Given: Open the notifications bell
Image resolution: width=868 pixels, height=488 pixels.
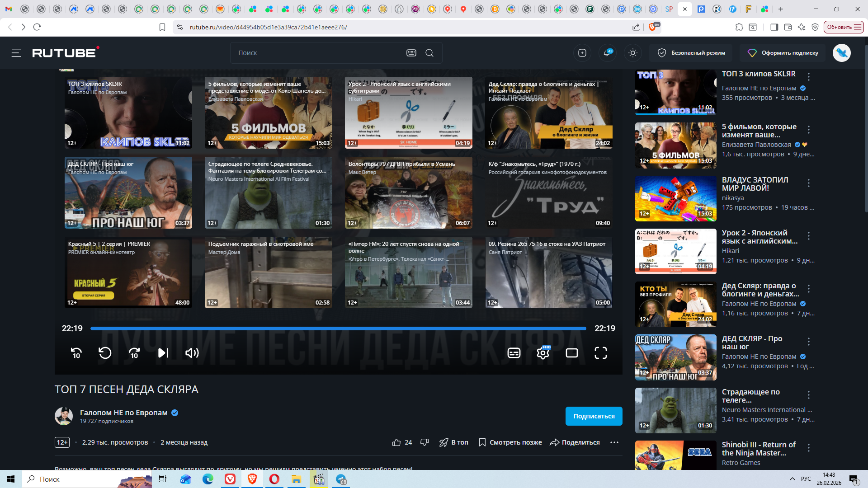Looking at the screenshot, I should coord(607,53).
